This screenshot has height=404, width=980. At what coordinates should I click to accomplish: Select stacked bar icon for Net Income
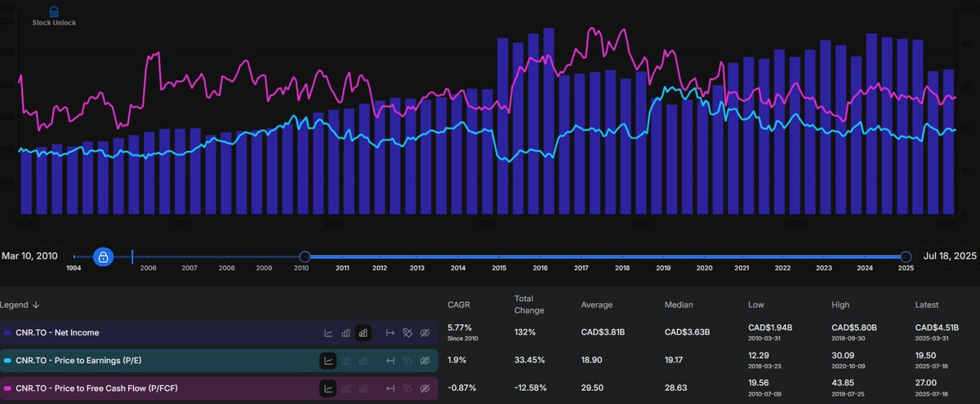(363, 333)
